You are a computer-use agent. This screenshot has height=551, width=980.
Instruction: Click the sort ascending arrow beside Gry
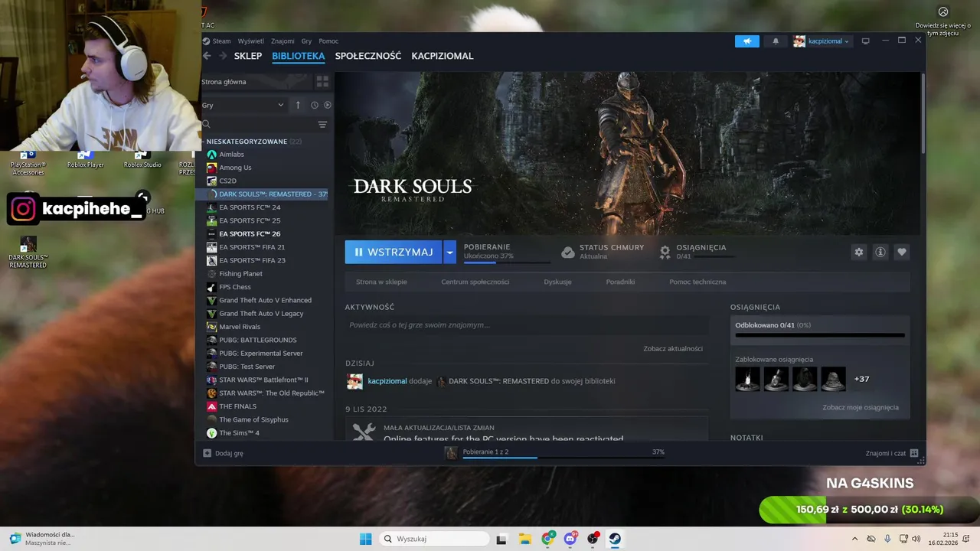(x=298, y=105)
